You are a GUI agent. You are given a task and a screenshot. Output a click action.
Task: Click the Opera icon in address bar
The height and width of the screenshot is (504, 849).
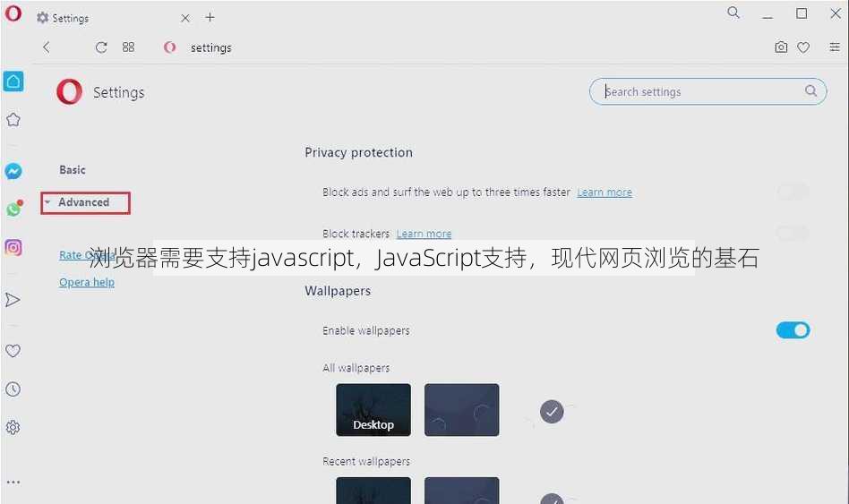click(x=169, y=47)
